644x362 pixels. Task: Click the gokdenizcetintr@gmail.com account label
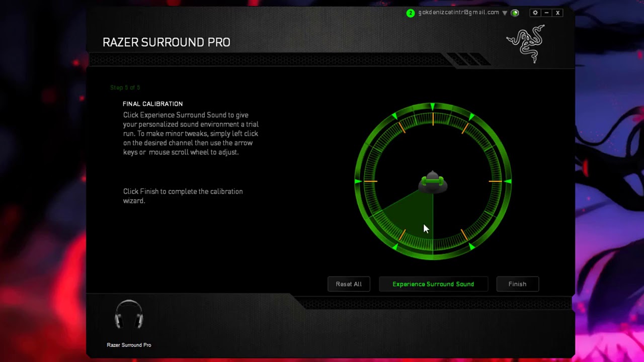click(x=457, y=13)
